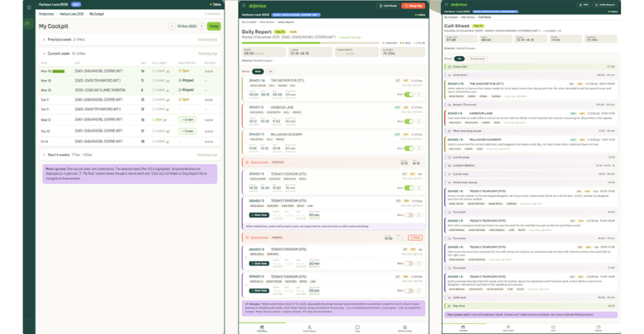Viewport: 644px width, 334px height.
Task: Click Unit 1 badge in My Cockpit header
Action: (76, 4)
